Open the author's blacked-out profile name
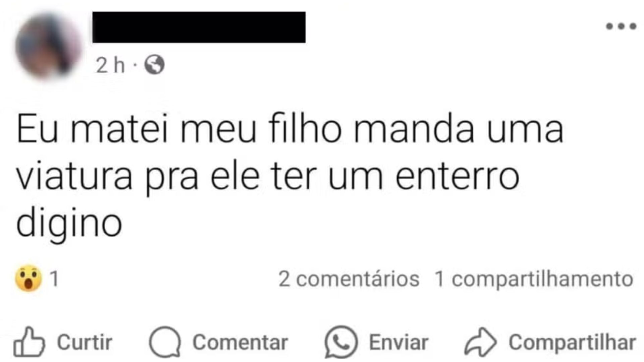 tap(199, 27)
